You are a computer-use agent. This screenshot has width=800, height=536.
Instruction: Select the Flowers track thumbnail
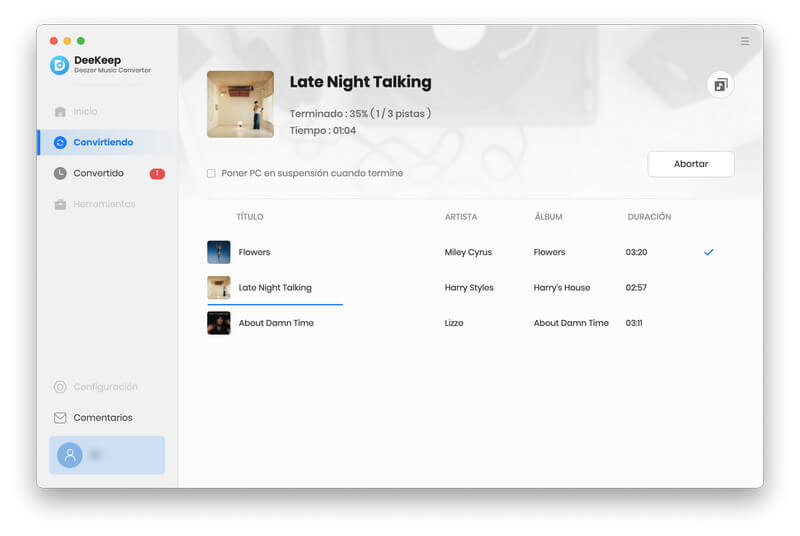click(218, 252)
